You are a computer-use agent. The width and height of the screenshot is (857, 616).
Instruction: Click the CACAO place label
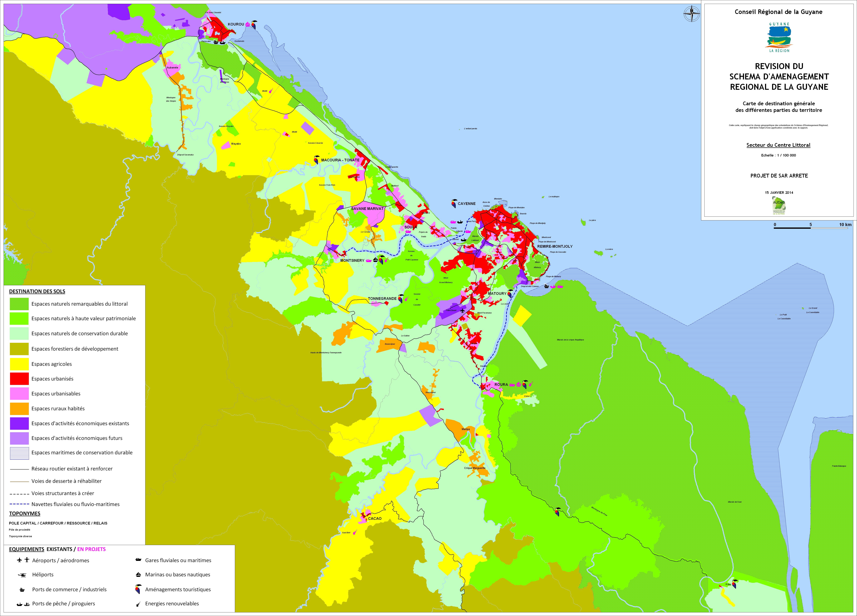[375, 519]
